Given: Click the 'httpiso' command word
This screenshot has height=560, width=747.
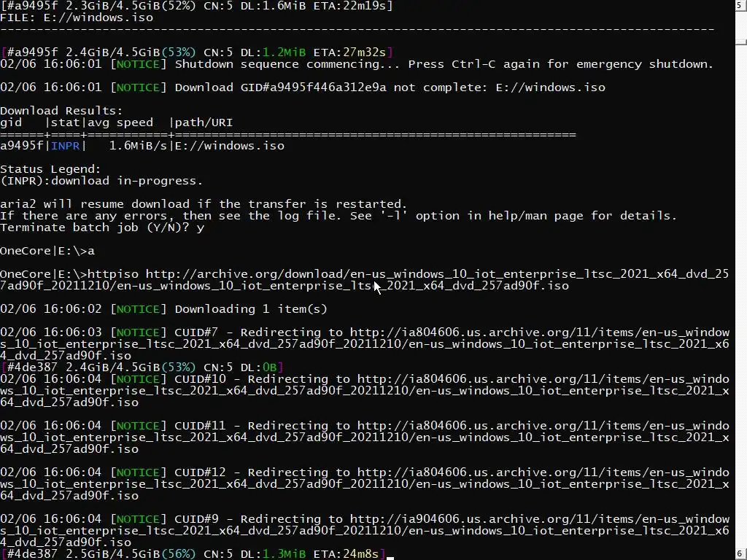Looking at the screenshot, I should coord(113,274).
